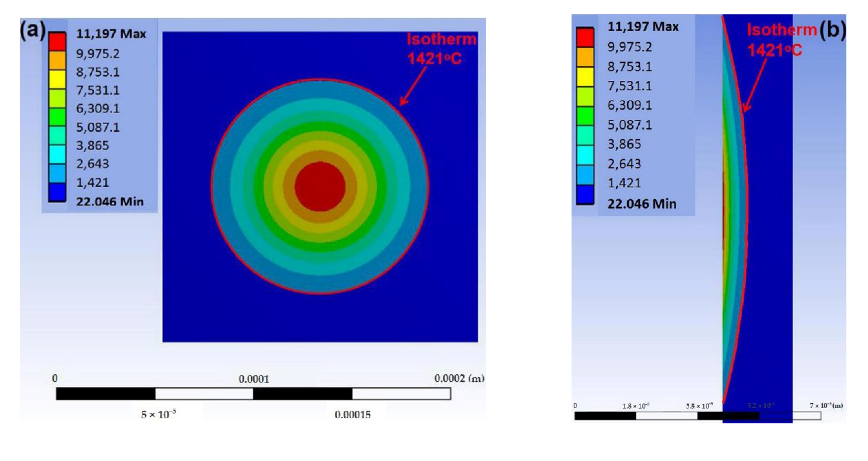Viewport: 868px width, 461px height.
Task: Click the green swatch in panel (b) legend
Action: (585, 116)
